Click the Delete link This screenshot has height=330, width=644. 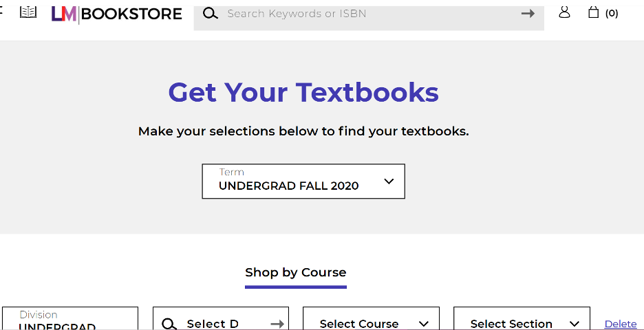621,324
